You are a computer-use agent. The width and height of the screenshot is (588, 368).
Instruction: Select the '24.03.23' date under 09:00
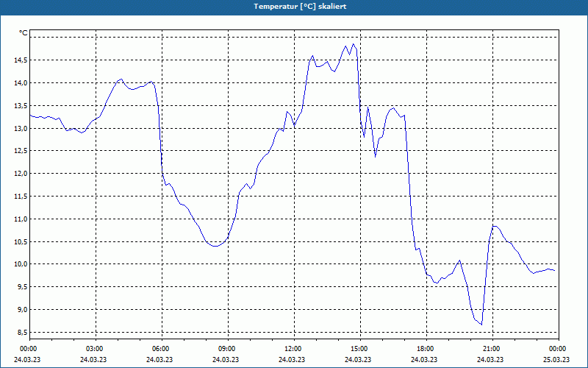click(226, 359)
